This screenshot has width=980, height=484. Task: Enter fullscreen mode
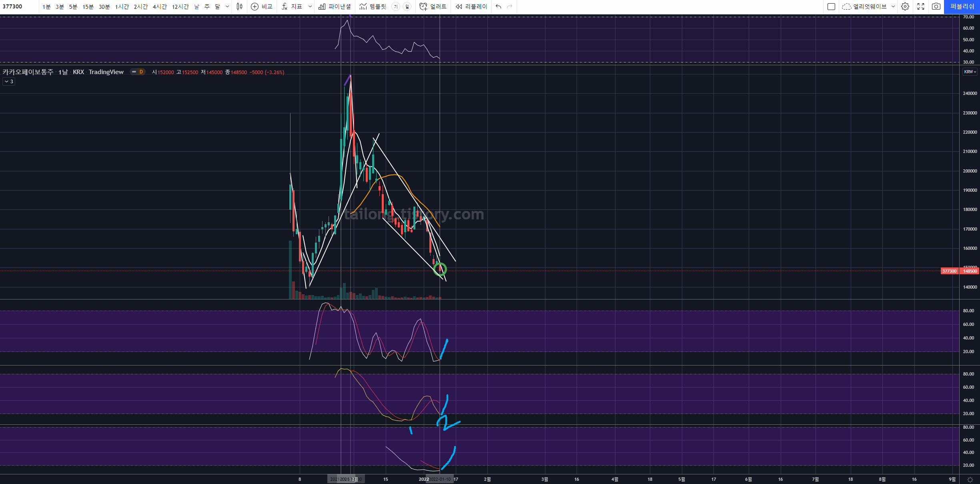[921, 6]
